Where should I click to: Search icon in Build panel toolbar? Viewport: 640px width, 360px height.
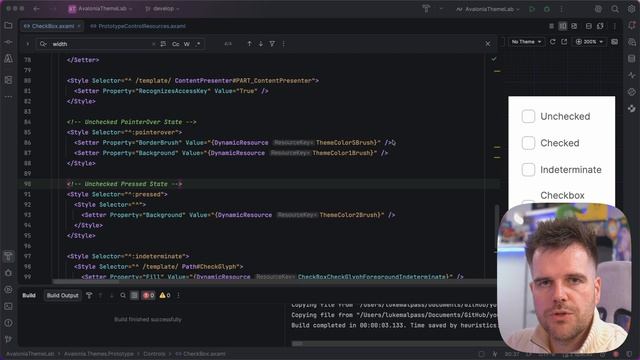click(123, 295)
